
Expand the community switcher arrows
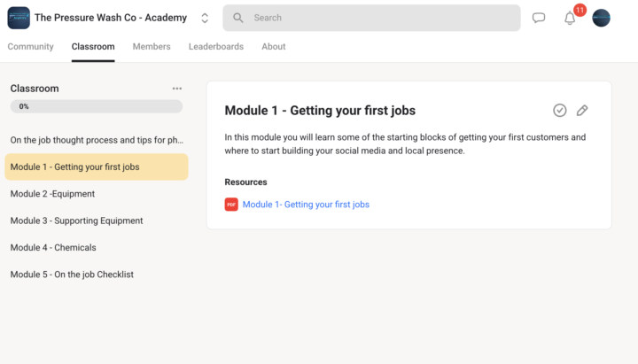click(x=205, y=18)
